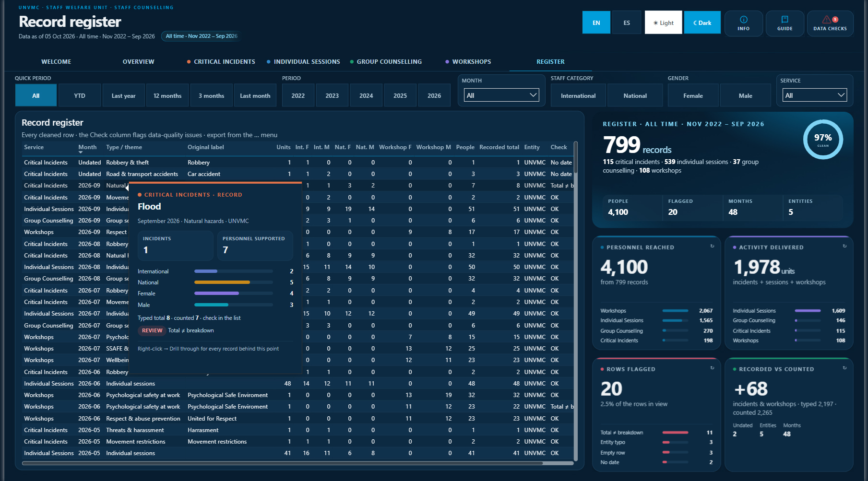
Task: Open the INDIVIDUAL SESSIONS tab
Action: pyautogui.click(x=303, y=62)
